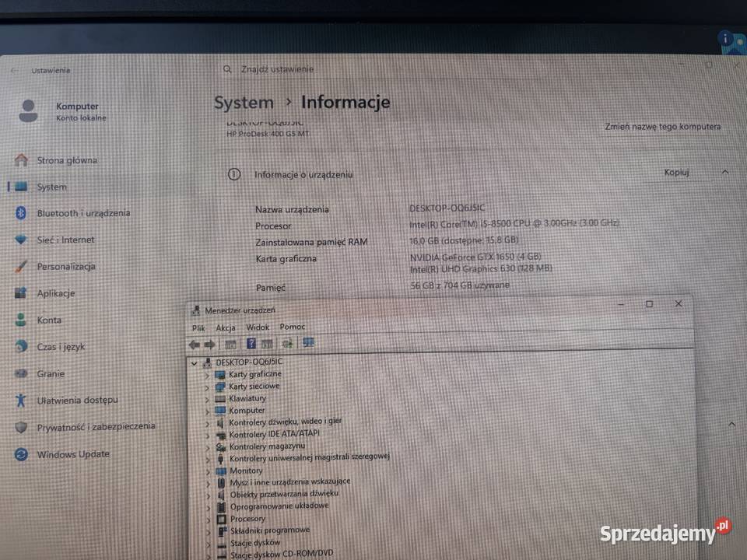Open the Widok menu in Device Manager

click(x=258, y=327)
